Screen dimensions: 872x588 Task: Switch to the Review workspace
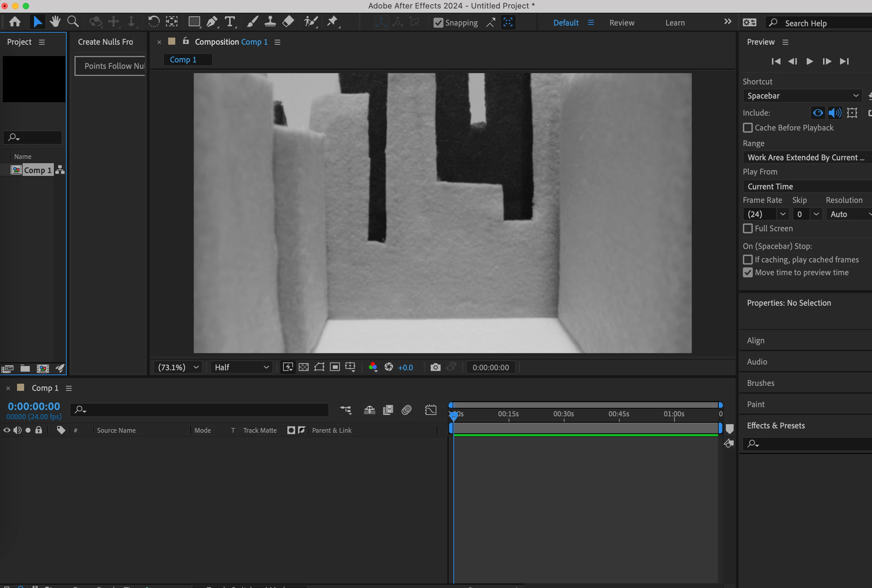[622, 23]
